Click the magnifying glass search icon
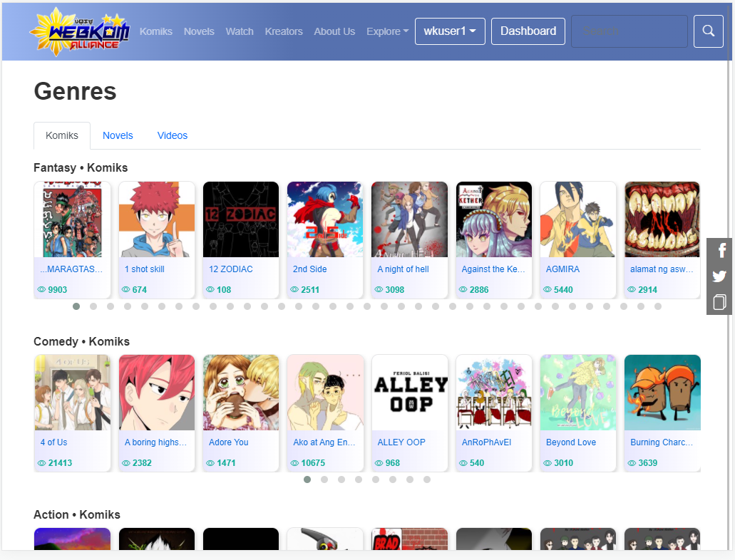 tap(709, 31)
